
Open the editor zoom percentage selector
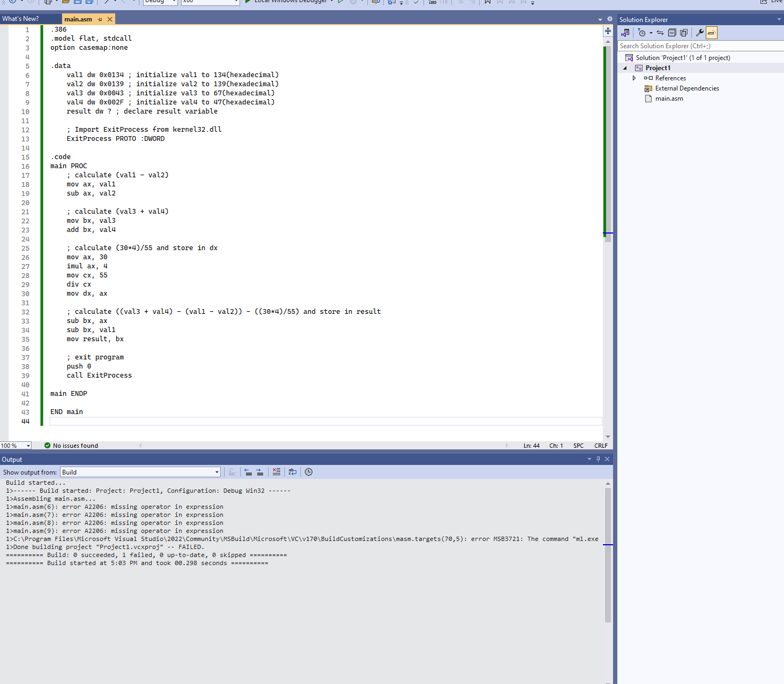click(x=16, y=445)
